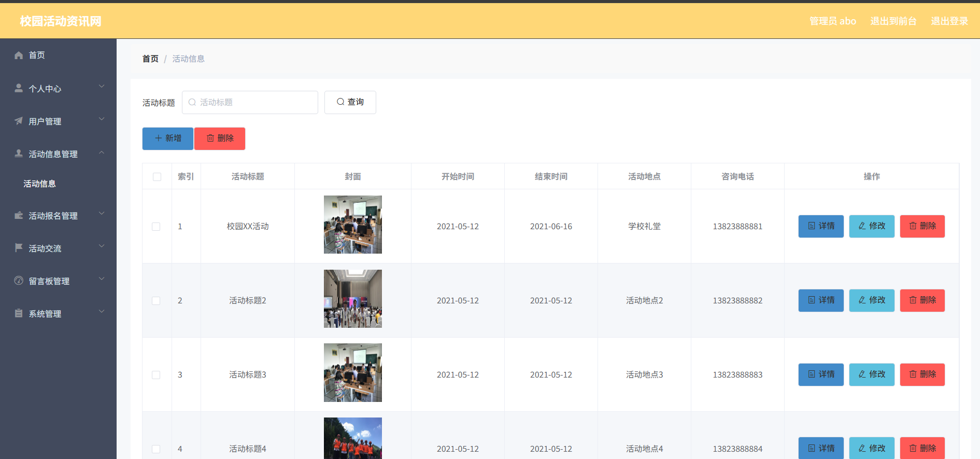Click the folder icon beside 活动报名管理

[19, 215]
